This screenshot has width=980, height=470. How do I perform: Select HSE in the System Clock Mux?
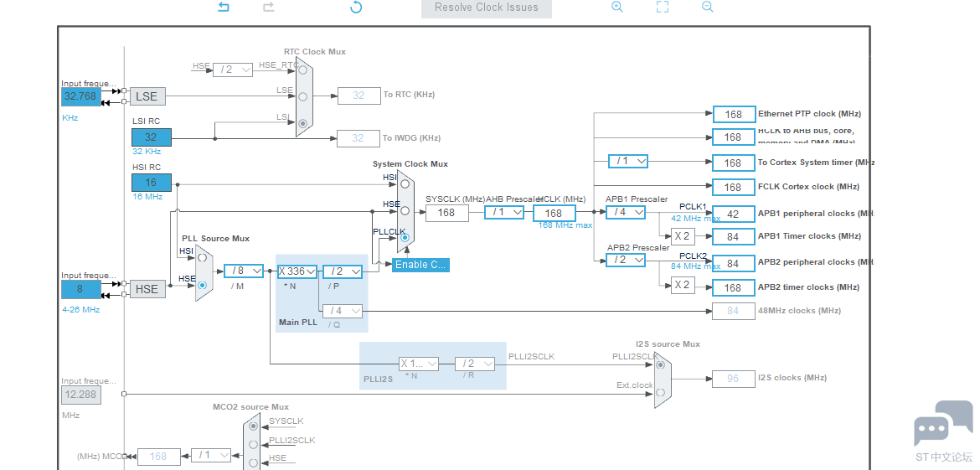405,210
